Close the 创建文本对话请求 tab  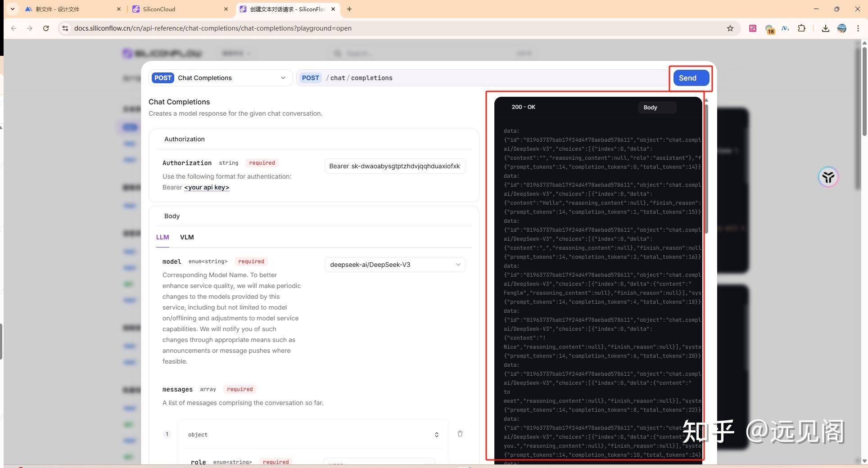click(333, 9)
